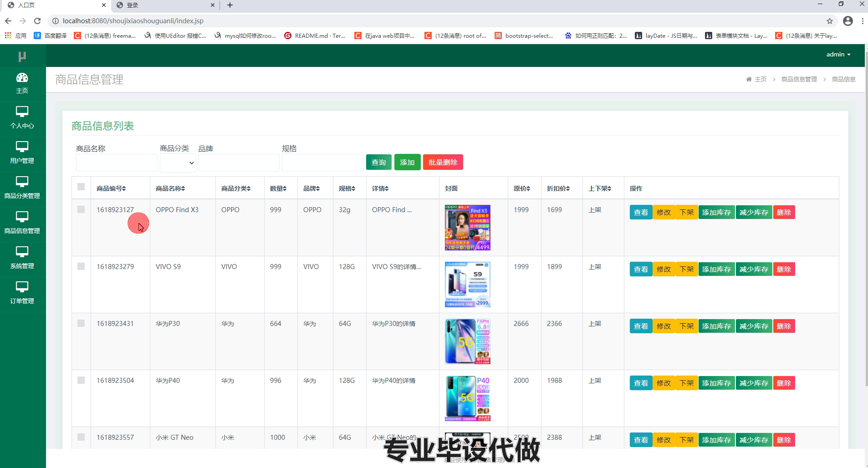Check the row for 华为P40
Screen dimensions: 868x468
pos(81,380)
